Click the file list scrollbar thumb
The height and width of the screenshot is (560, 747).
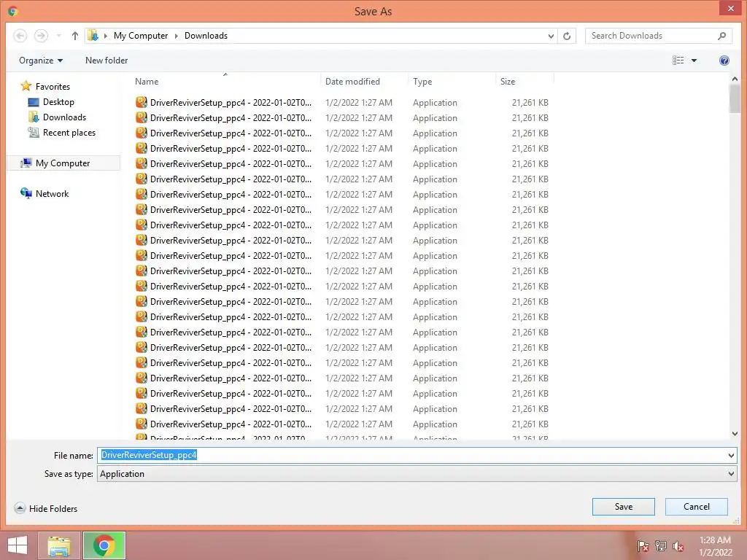coord(735,98)
